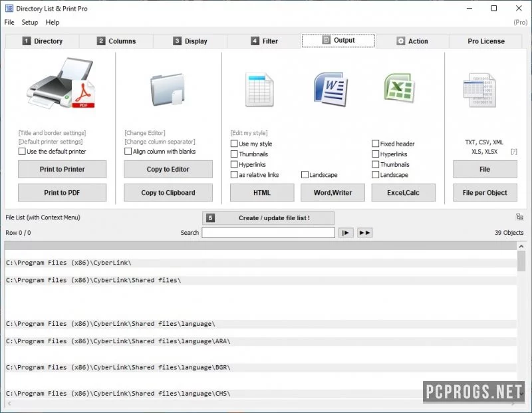Click the HTML table document icon
The image size is (532, 413).
tap(259, 90)
